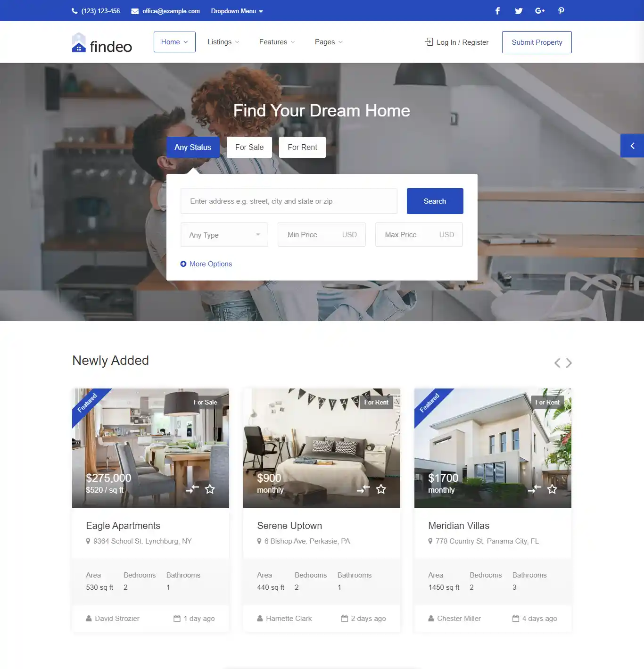Add Eagle Apartments to favorites star
This screenshot has width=644, height=669.
[x=210, y=489]
